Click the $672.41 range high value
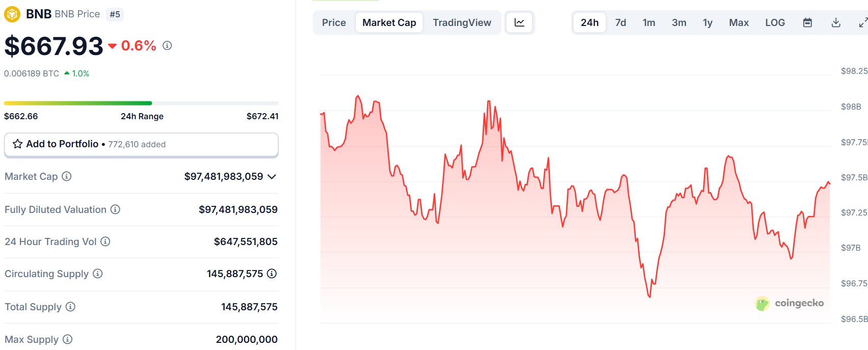Viewport: 868px width, 350px height. 262,116
